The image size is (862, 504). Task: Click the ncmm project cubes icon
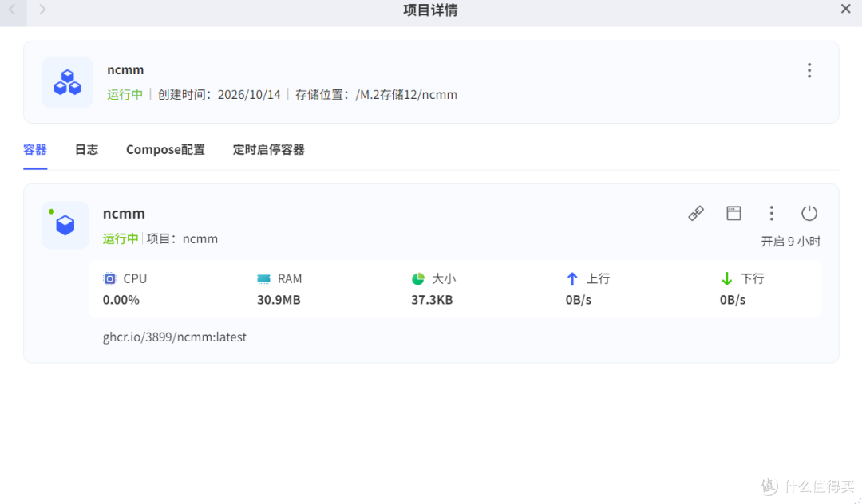click(67, 82)
